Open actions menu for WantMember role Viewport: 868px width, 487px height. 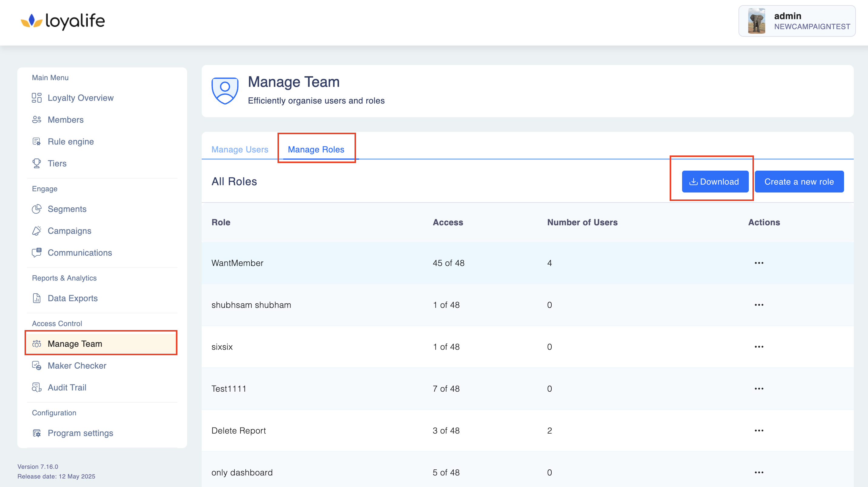tap(759, 263)
